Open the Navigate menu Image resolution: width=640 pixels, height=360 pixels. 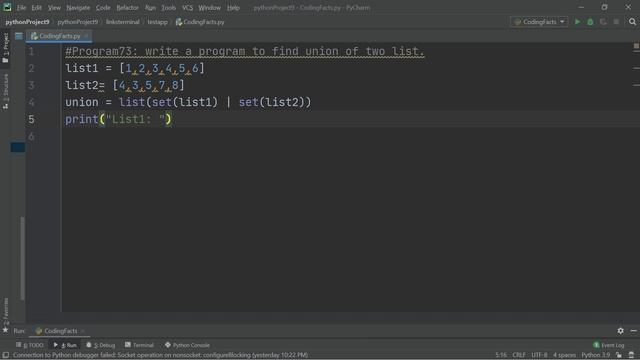pos(78,8)
